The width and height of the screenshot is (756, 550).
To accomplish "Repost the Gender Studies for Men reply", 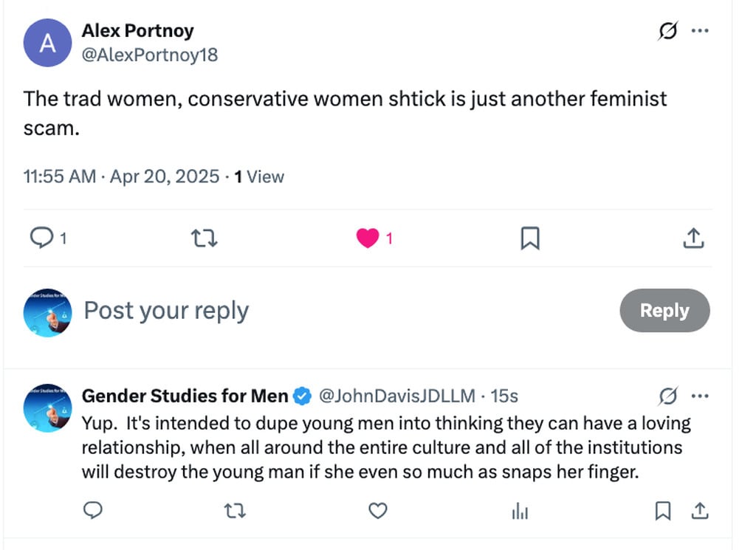I will tap(235, 510).
